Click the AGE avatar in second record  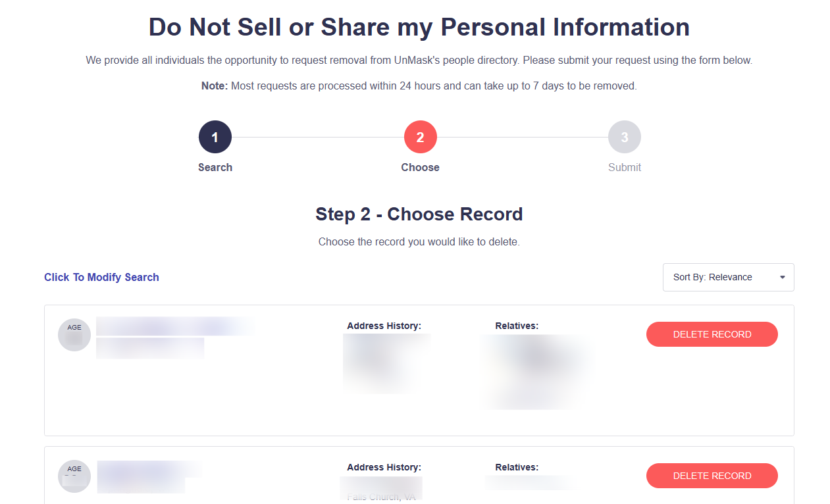pos(74,476)
